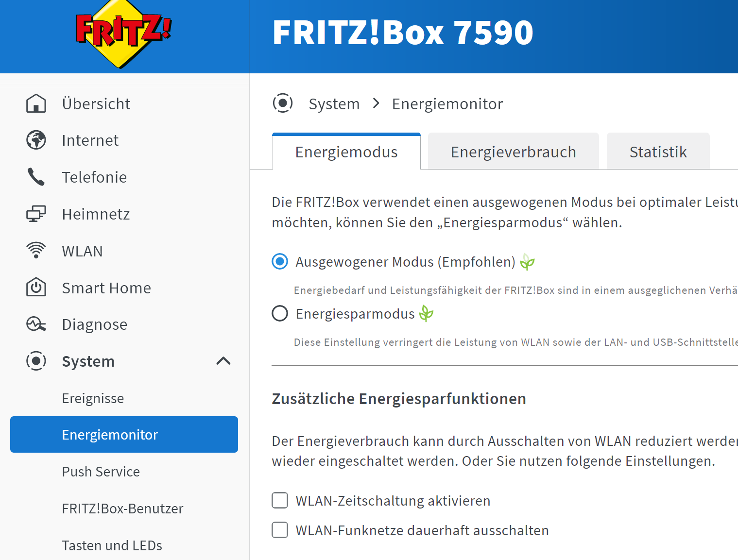Open Tasten und LEDs
The image size is (738, 560).
pyautogui.click(x=112, y=545)
